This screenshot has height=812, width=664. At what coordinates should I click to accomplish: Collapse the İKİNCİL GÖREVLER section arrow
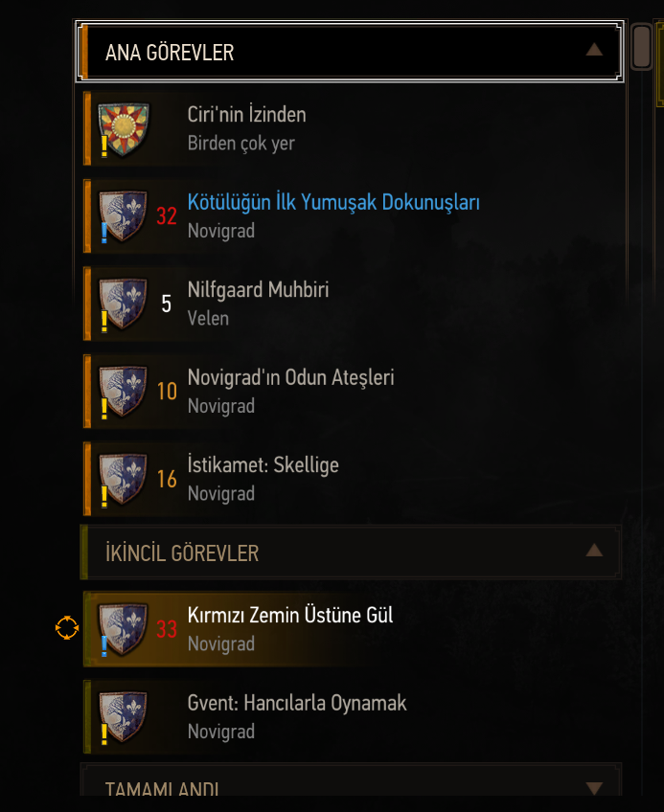[594, 551]
